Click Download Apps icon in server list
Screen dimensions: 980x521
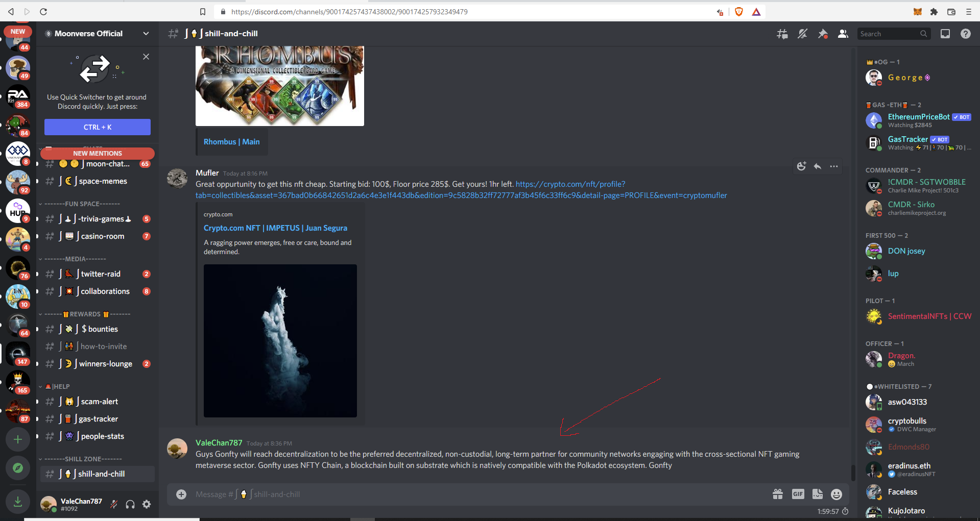(18, 502)
